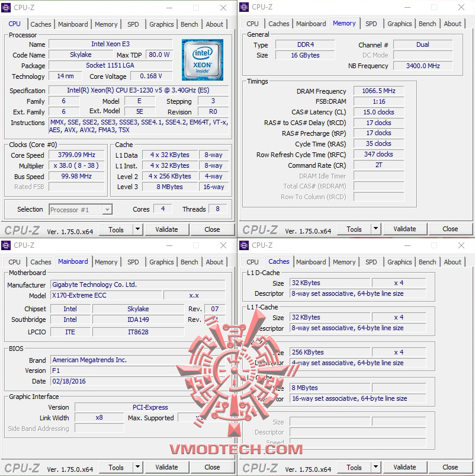This screenshot has width=475, height=476.
Task: Open SPD tab in top-right Memory window
Action: click(371, 24)
